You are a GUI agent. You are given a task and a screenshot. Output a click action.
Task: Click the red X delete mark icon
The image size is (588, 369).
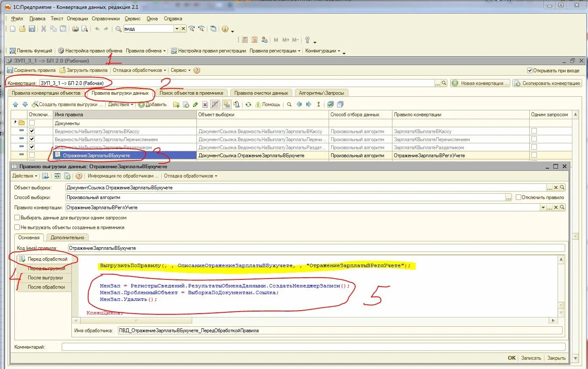[x=205, y=104]
